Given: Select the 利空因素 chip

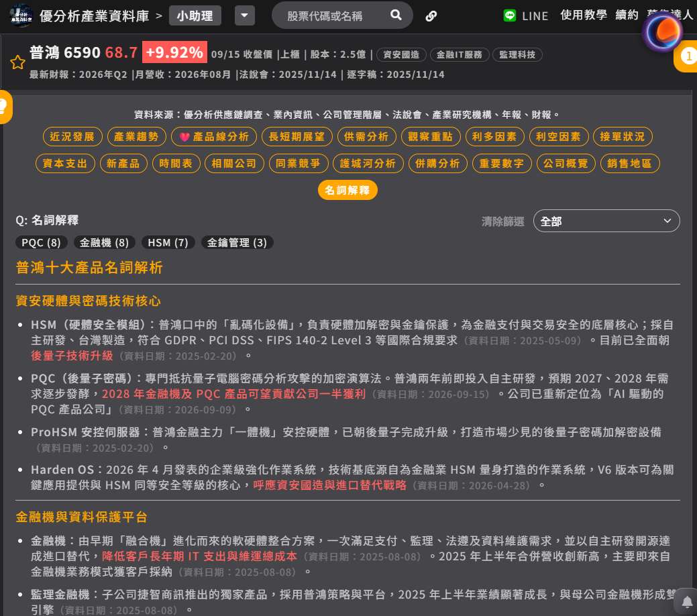Looking at the screenshot, I should [x=558, y=136].
